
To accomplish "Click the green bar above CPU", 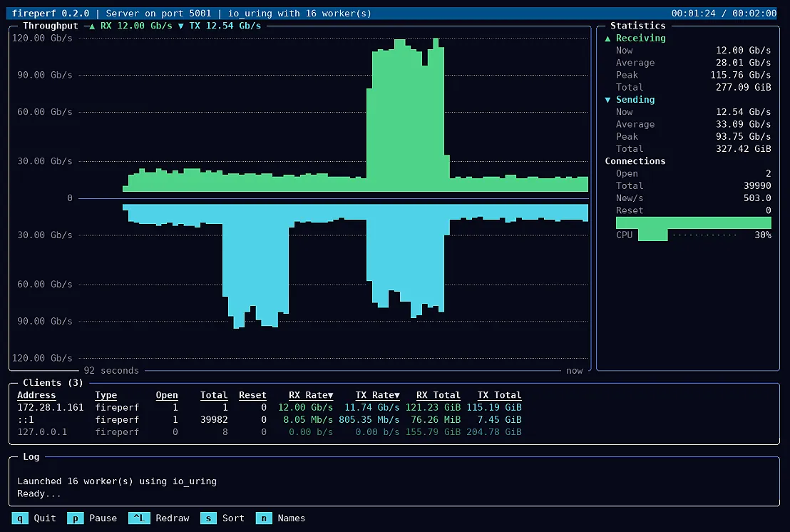I will 693,222.
